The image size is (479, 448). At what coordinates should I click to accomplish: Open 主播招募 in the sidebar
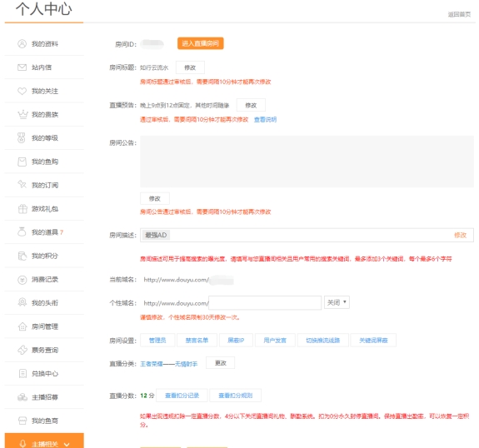coord(44,397)
